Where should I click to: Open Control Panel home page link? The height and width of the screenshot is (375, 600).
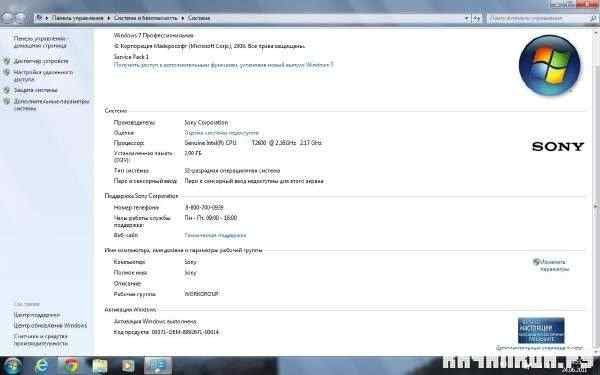point(40,42)
